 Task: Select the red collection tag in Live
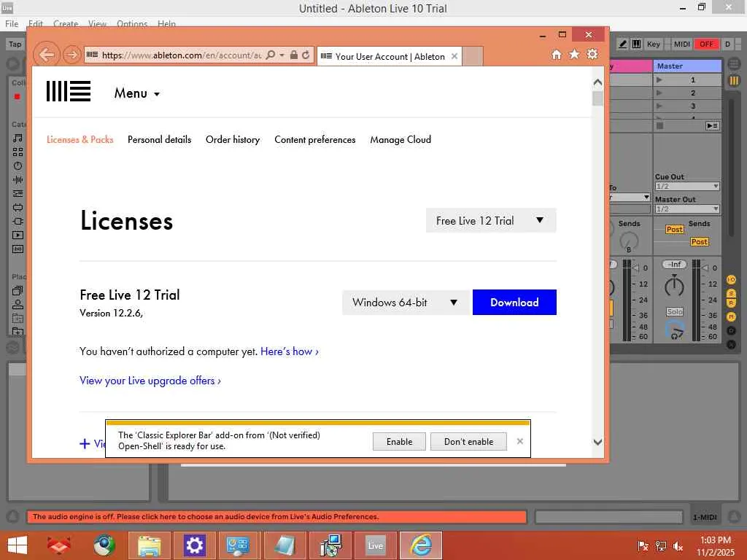[18, 97]
